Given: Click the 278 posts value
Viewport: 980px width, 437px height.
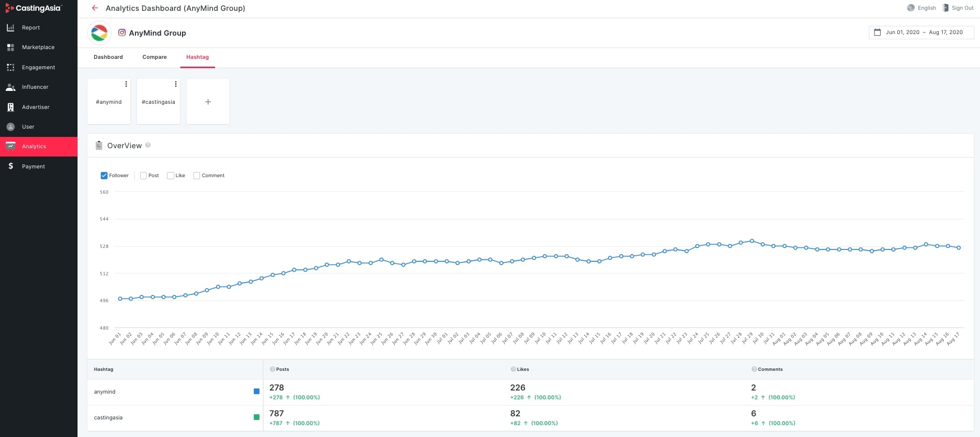Looking at the screenshot, I should pyautogui.click(x=277, y=387).
